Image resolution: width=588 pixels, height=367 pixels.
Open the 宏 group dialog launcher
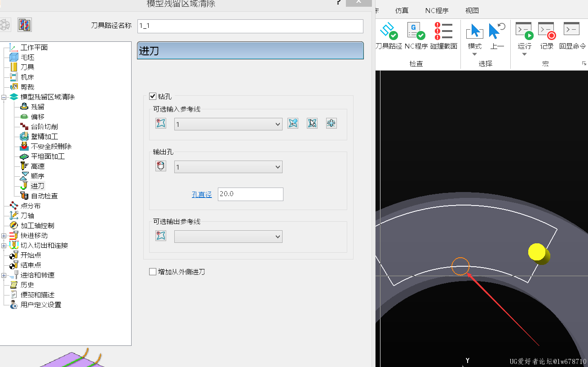pos(584,63)
